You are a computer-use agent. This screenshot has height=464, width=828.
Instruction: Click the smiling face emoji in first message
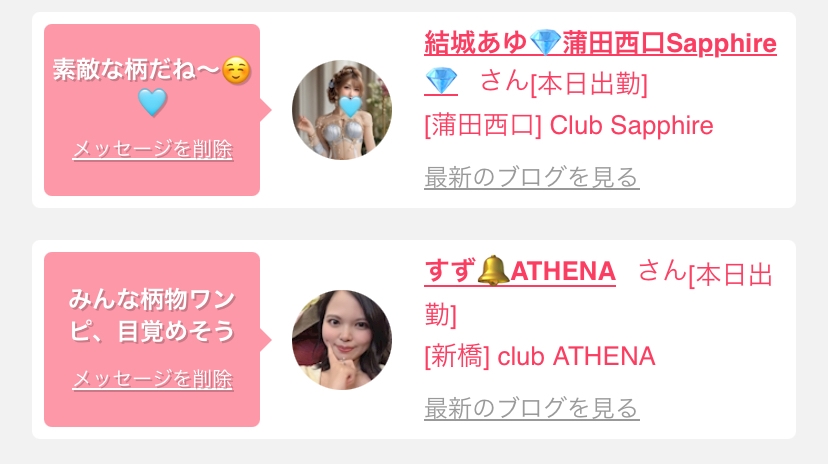point(236,70)
